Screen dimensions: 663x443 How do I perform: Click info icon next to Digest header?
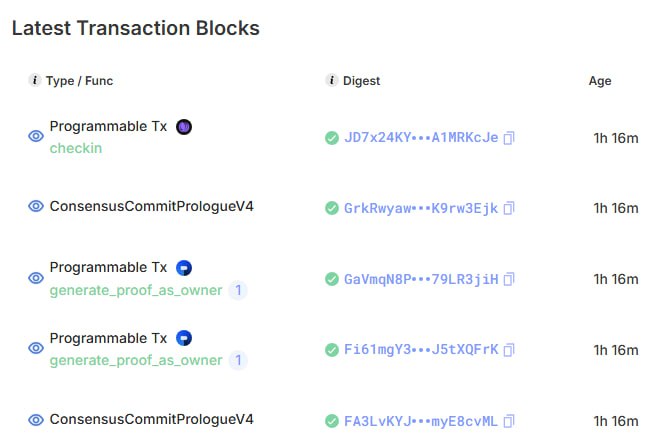(x=332, y=81)
